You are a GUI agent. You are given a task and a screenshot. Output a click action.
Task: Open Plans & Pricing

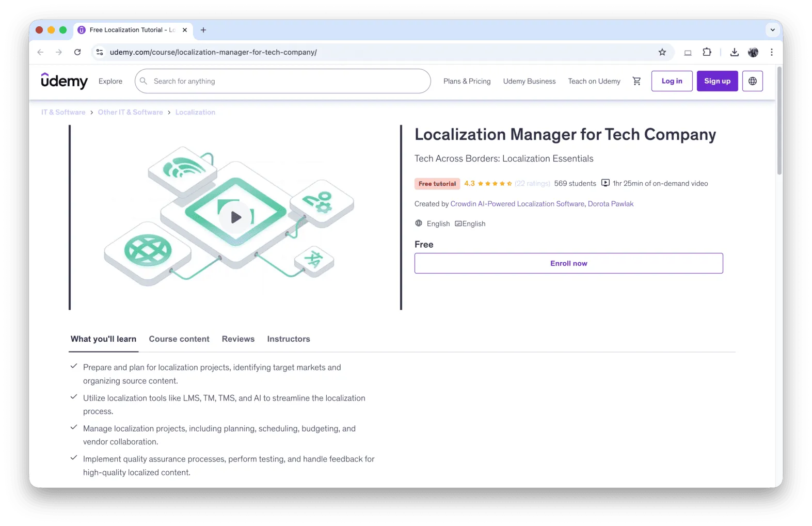(x=467, y=81)
